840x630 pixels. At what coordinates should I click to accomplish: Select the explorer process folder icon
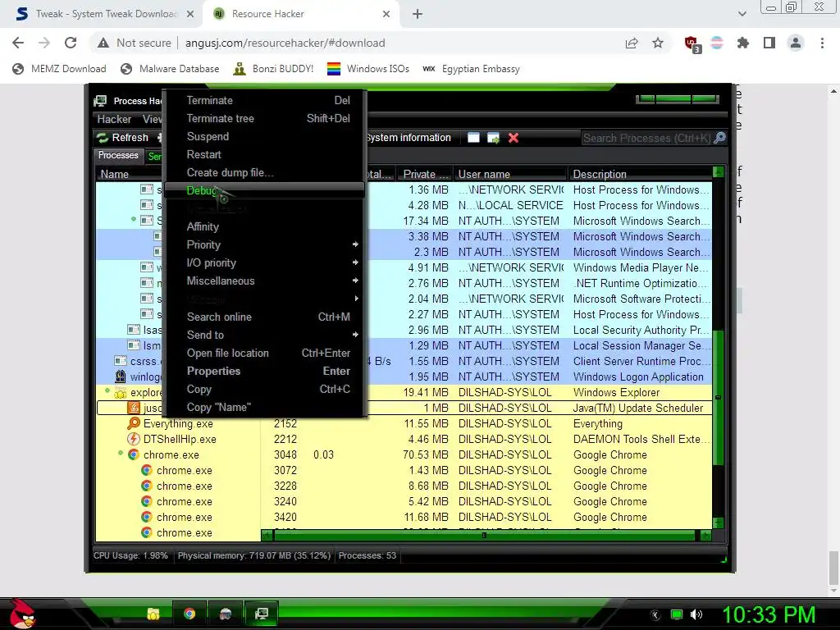click(121, 393)
